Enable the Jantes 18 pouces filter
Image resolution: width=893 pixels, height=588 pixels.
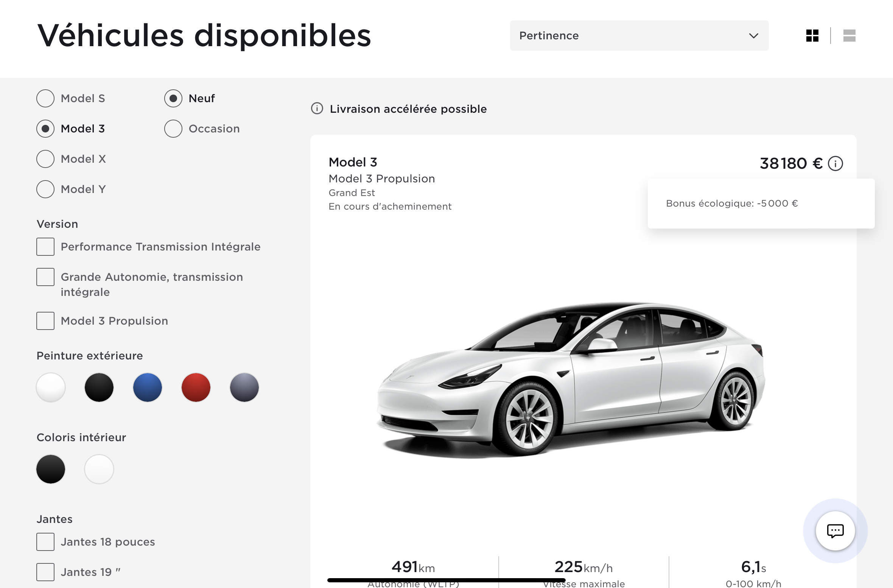pyautogui.click(x=45, y=542)
